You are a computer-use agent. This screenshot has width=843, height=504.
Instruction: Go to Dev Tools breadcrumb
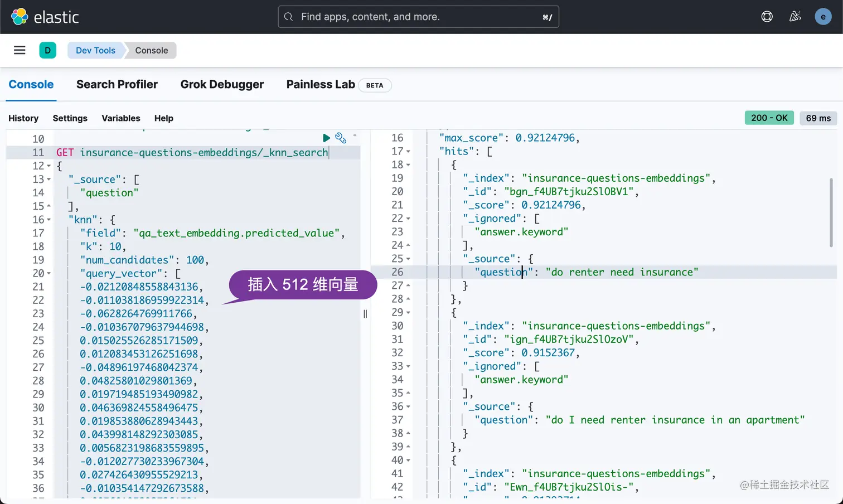pyautogui.click(x=95, y=50)
